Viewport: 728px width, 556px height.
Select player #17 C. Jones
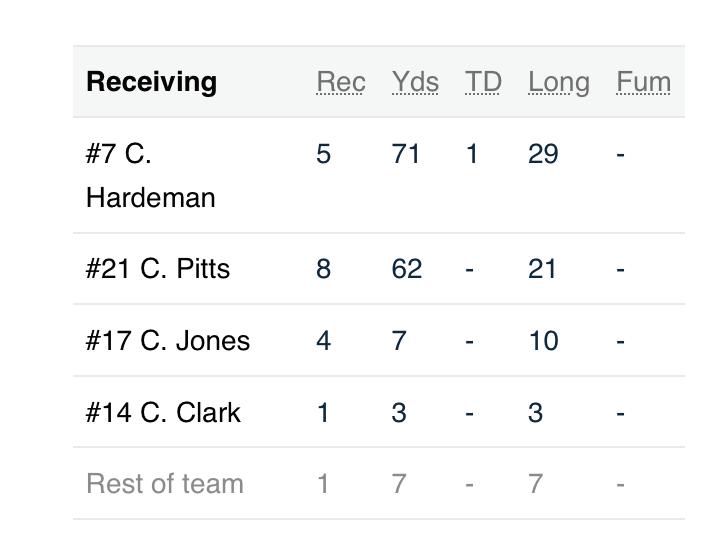click(x=168, y=341)
